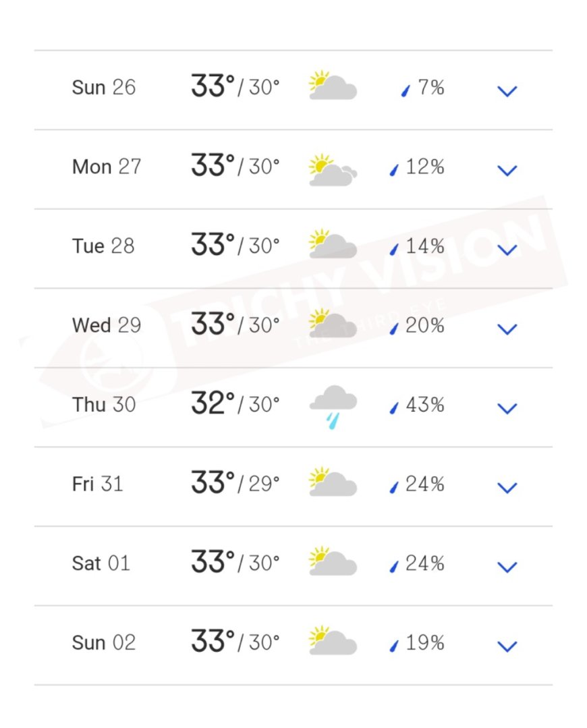The height and width of the screenshot is (728, 587).
Task: Open details chevron for Wed 29
Action: tap(507, 329)
